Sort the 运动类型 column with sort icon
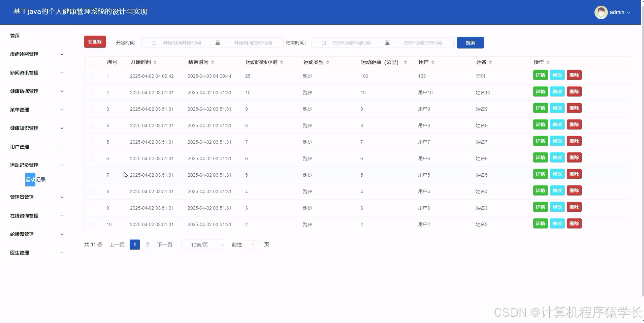 click(328, 62)
